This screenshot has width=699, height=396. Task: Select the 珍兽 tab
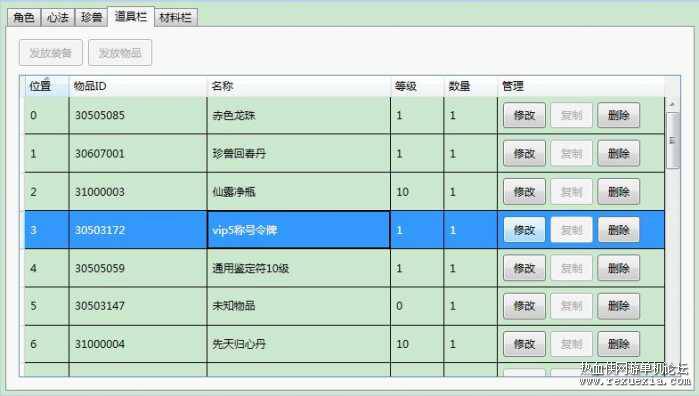91,17
